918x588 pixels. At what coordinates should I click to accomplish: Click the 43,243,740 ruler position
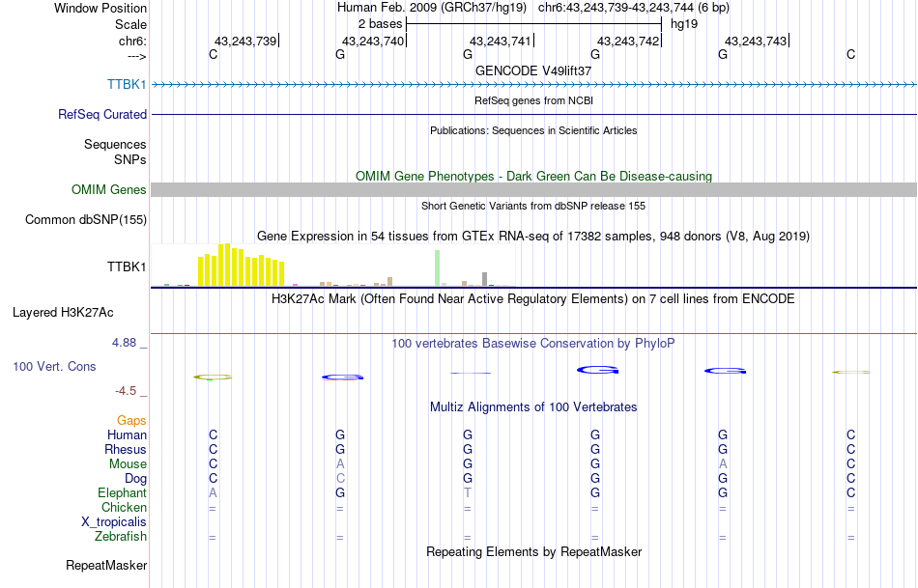click(373, 41)
